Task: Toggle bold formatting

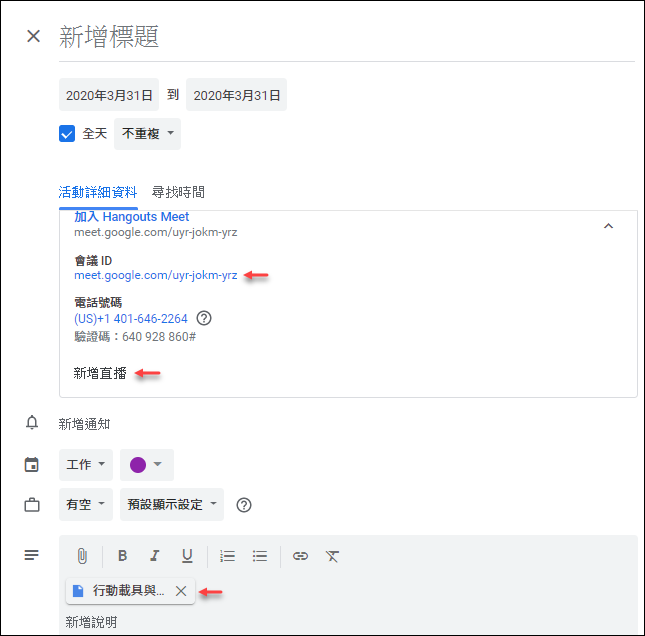Action: click(x=122, y=556)
